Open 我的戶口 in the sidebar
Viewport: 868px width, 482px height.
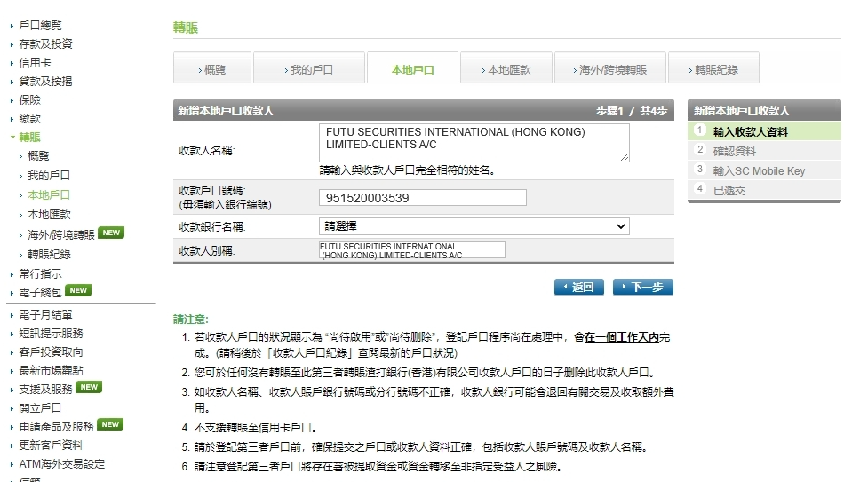49,176
